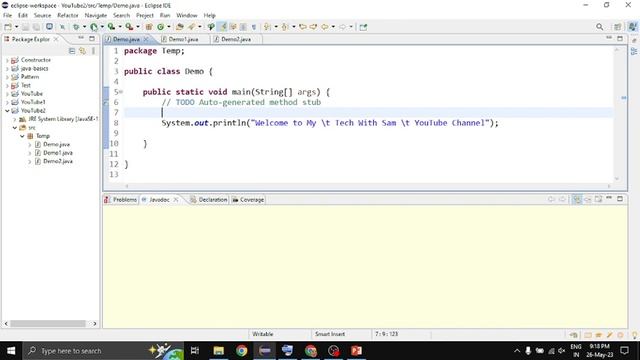Click the Open Type icon
Image resolution: width=640 pixels, height=360 pixels.
180,27
